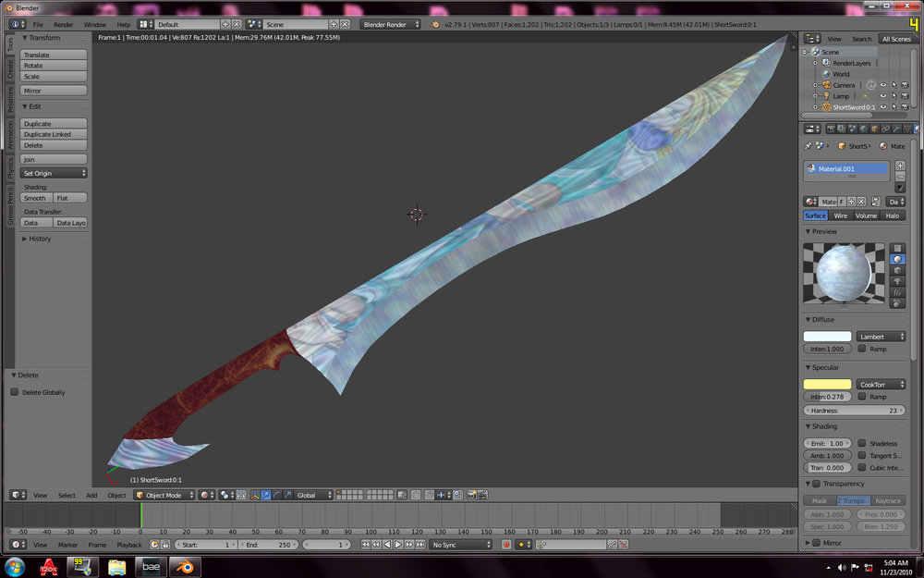
Task: Open the Object properties cube icon
Action: click(x=874, y=129)
